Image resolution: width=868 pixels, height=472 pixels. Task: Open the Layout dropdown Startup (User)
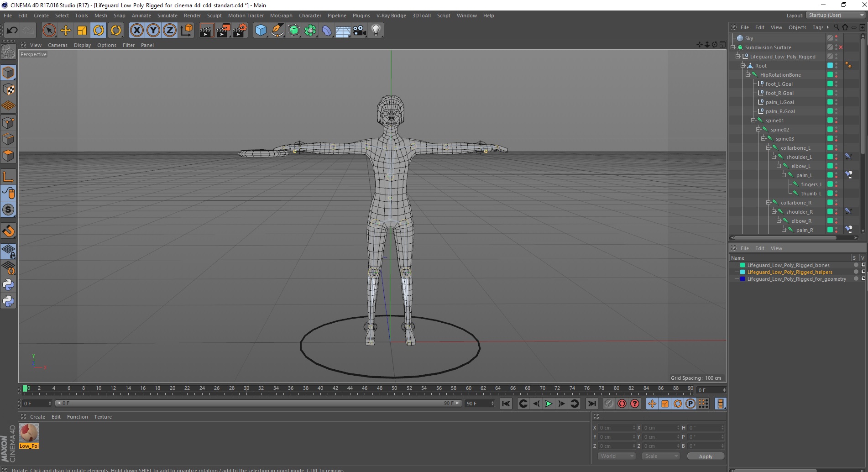click(836, 15)
